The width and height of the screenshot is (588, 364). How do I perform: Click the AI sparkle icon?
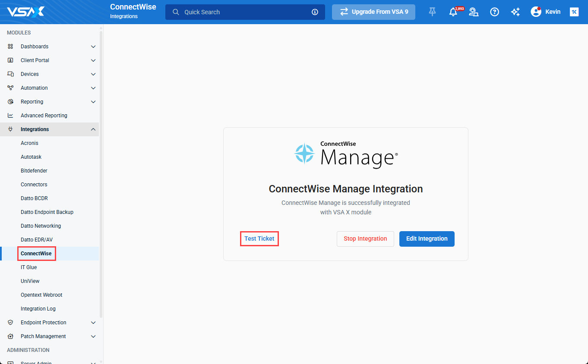[515, 12]
